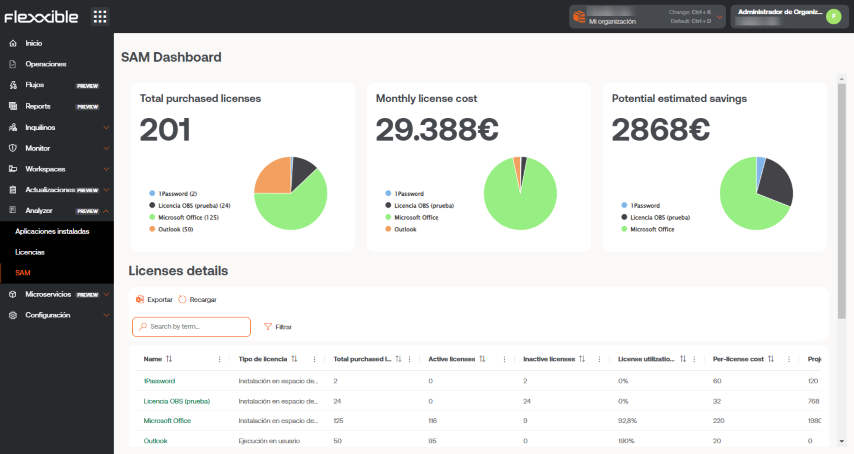
Task: Click the Reports sidebar icon
Action: tap(13, 106)
